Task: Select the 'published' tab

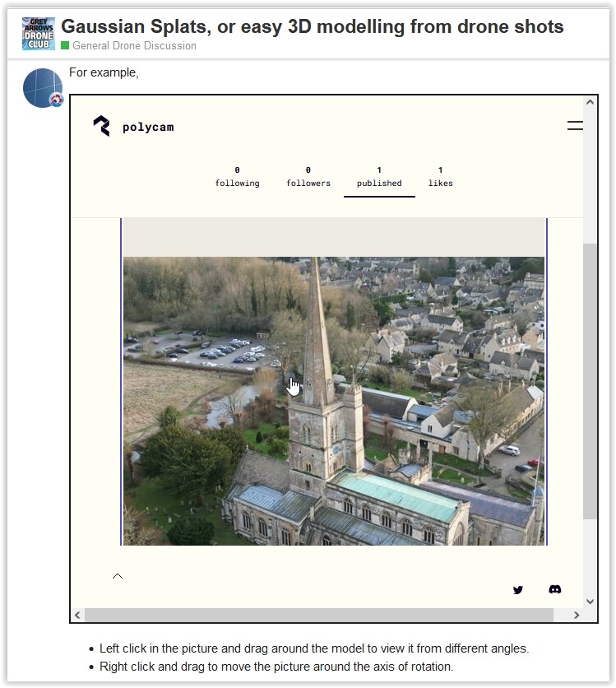Action: pos(379,177)
